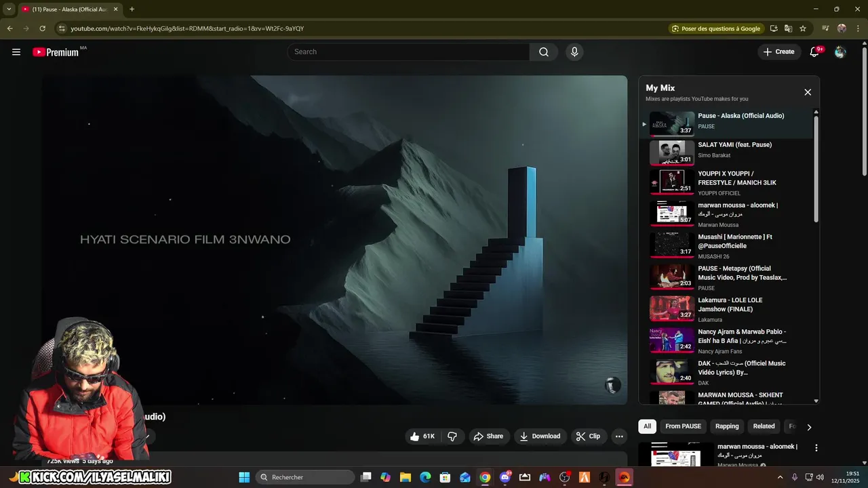Focus the YouTube search field

pyautogui.click(x=408, y=52)
